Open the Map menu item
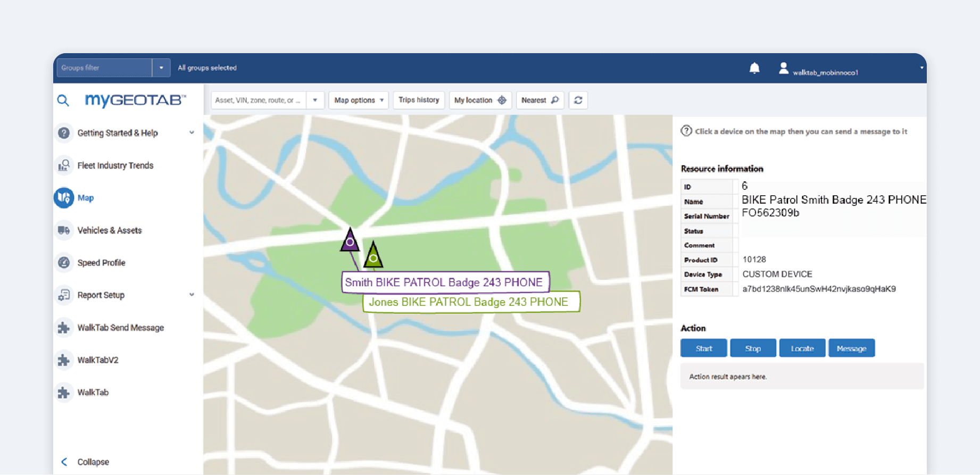This screenshot has height=475, width=980. coord(86,198)
